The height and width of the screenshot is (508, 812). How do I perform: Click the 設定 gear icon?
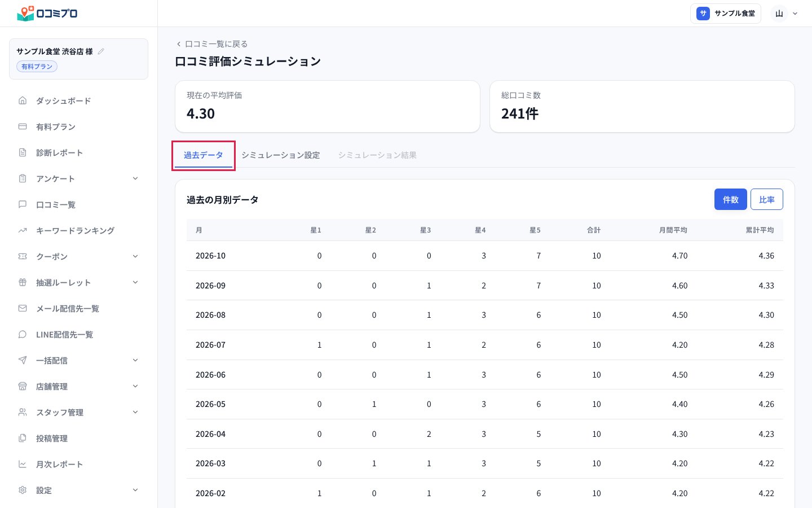click(23, 490)
